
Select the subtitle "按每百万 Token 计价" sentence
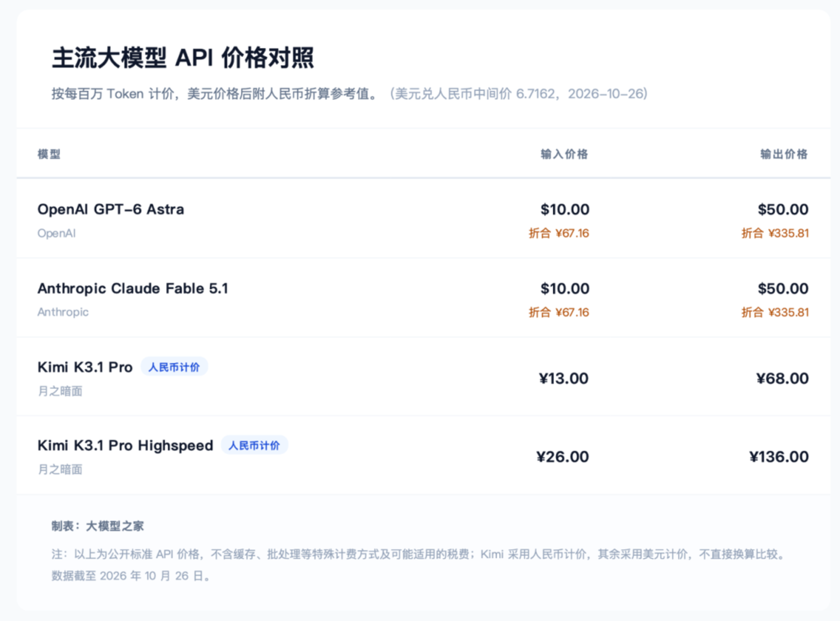click(215, 94)
